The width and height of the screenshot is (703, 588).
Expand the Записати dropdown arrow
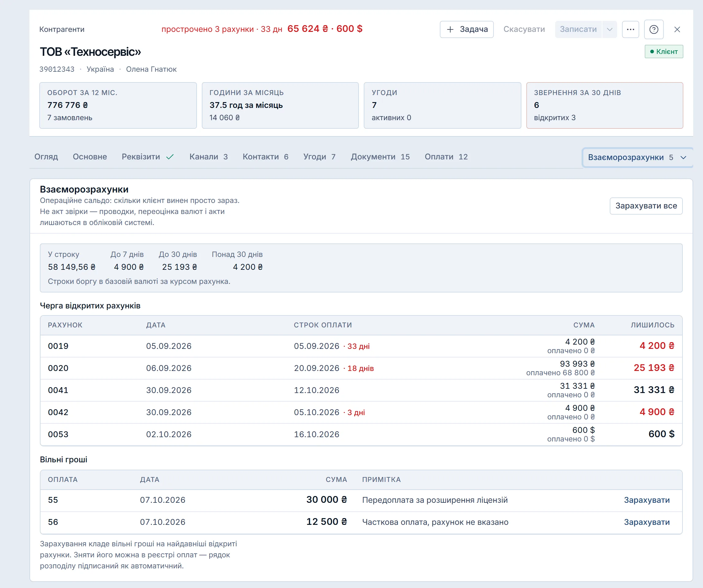click(x=609, y=29)
